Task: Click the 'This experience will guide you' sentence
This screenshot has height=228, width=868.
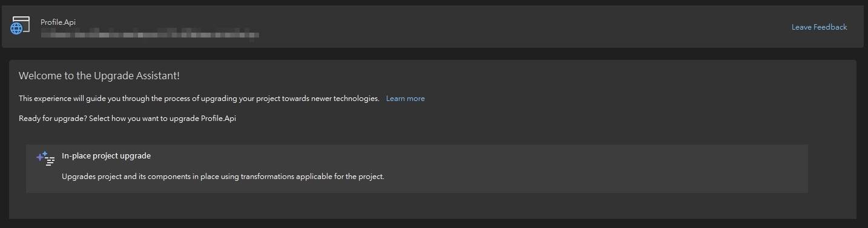Action: (x=199, y=98)
